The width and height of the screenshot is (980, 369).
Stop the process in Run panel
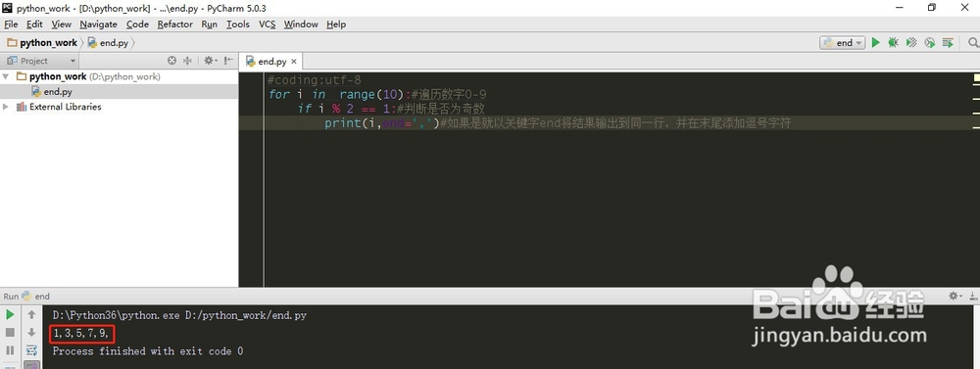pyautogui.click(x=10, y=333)
